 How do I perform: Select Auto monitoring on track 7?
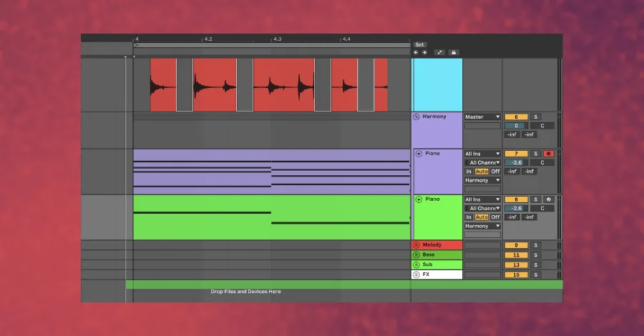482,172
